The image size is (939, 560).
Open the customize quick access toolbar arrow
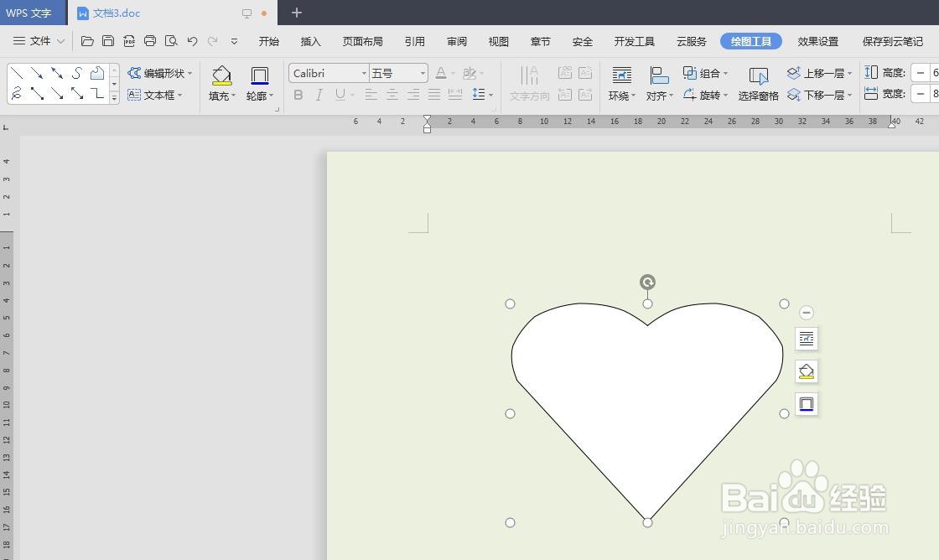[x=234, y=41]
